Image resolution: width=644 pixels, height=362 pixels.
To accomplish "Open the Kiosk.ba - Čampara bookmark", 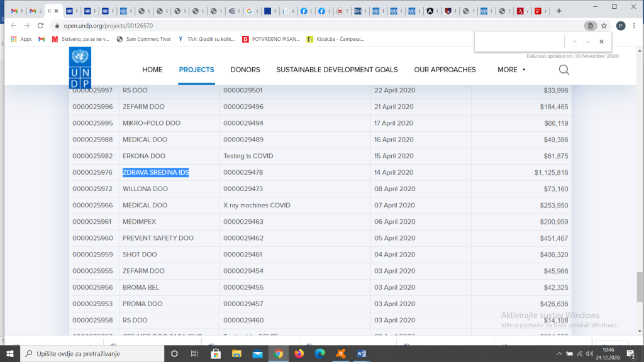I will [x=336, y=39].
